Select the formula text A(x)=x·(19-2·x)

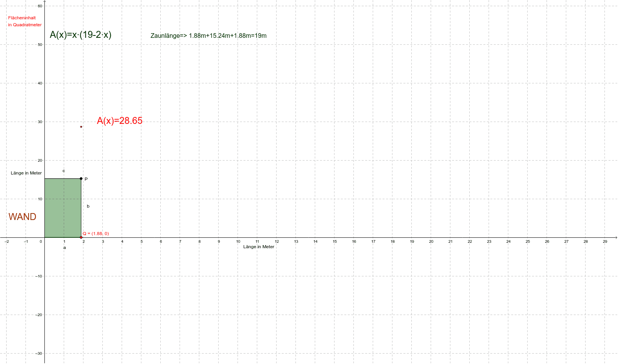81,35
